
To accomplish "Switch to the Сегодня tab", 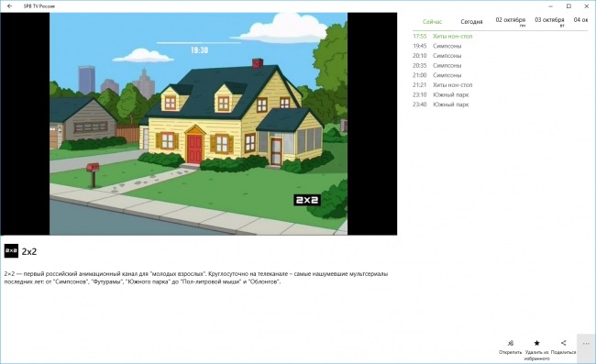I will pos(471,22).
